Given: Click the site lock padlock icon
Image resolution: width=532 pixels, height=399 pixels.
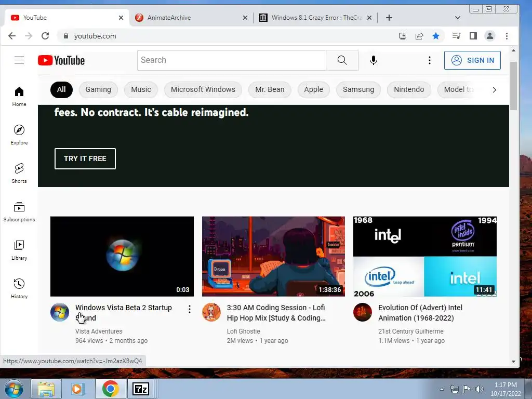Looking at the screenshot, I should [x=66, y=36].
